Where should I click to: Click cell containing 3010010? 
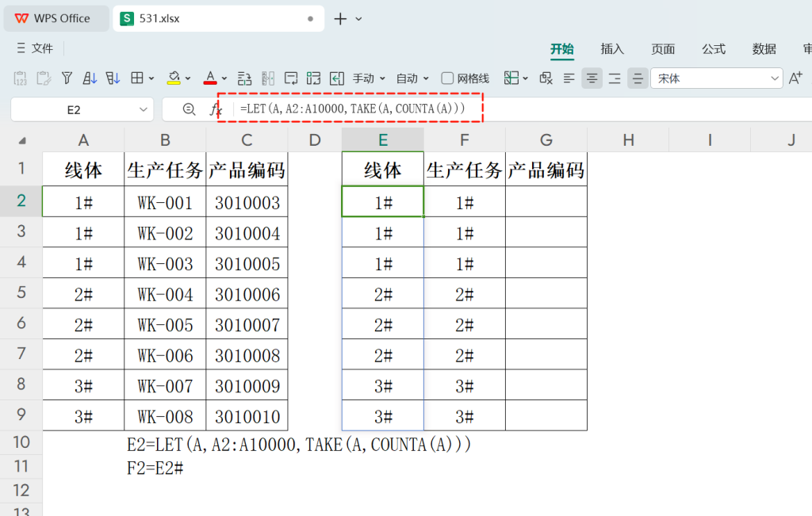[x=247, y=416]
